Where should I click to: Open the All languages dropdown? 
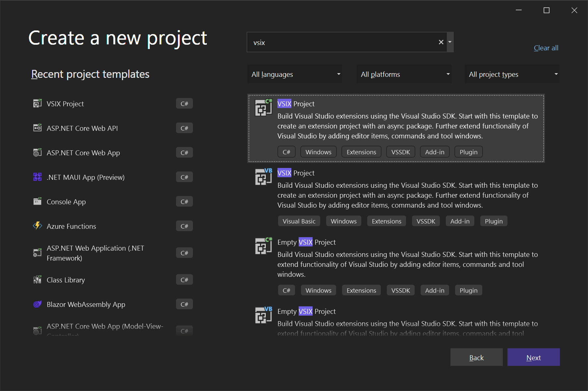pos(294,74)
